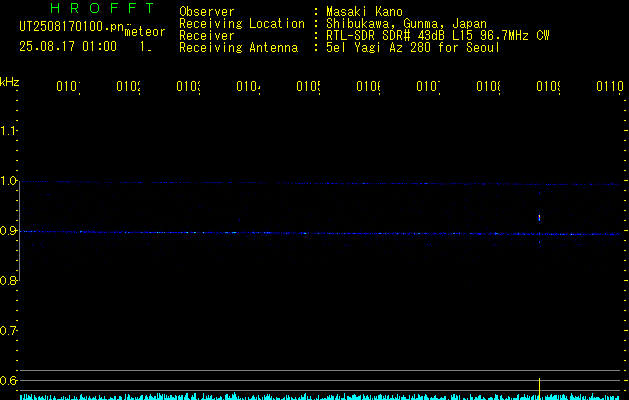This screenshot has height=400, width=629.
Task: Click the bright meteor echo near 0109
Action: click(x=539, y=218)
